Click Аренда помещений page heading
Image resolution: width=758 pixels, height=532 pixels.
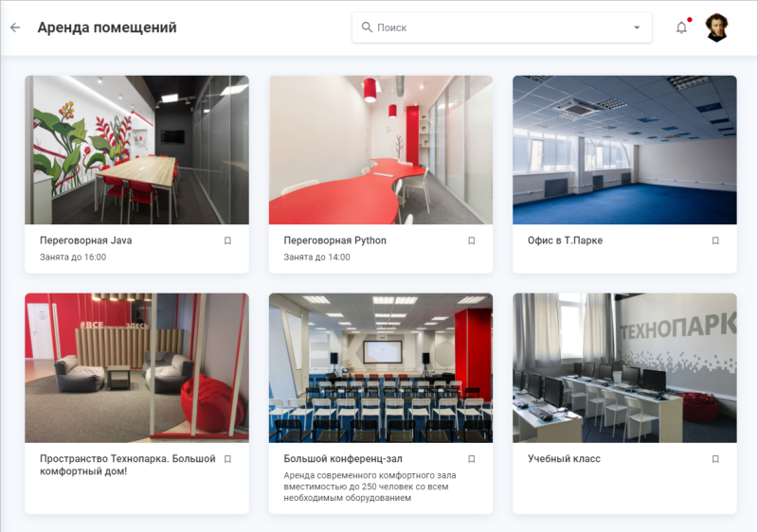(x=107, y=27)
